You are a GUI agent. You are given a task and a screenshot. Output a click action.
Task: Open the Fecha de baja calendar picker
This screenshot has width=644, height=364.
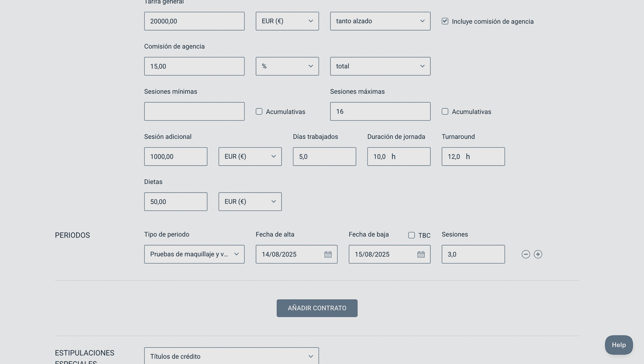421,255
